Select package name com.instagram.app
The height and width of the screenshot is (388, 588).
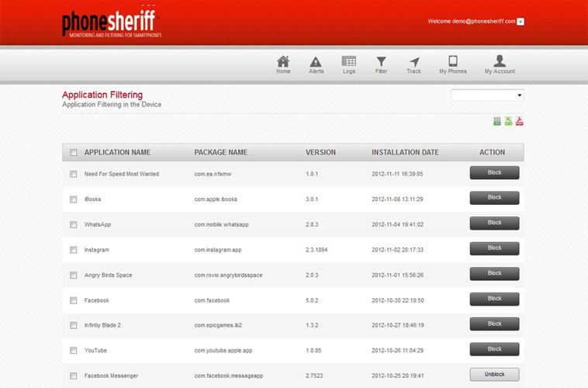pos(218,250)
